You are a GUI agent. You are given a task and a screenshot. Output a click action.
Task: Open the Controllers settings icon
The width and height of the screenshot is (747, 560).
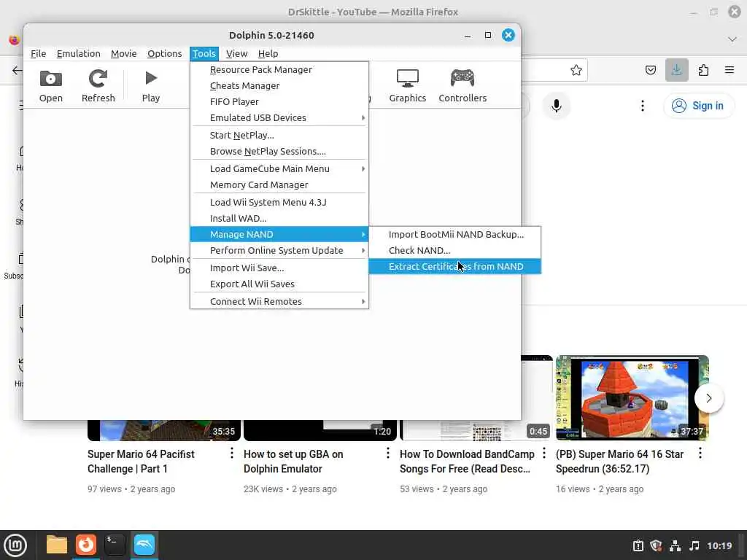coord(462,86)
